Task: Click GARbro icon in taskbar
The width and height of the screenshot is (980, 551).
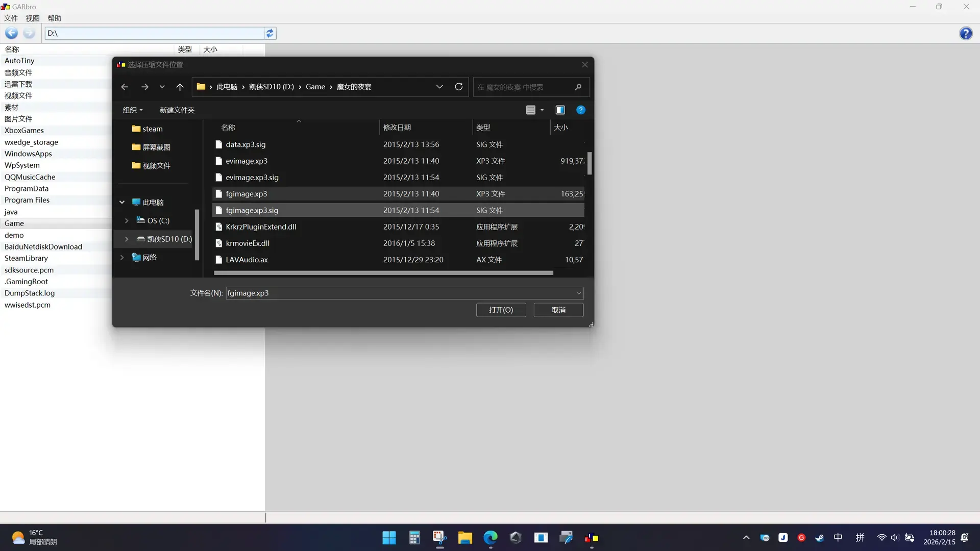Action: coord(592,538)
